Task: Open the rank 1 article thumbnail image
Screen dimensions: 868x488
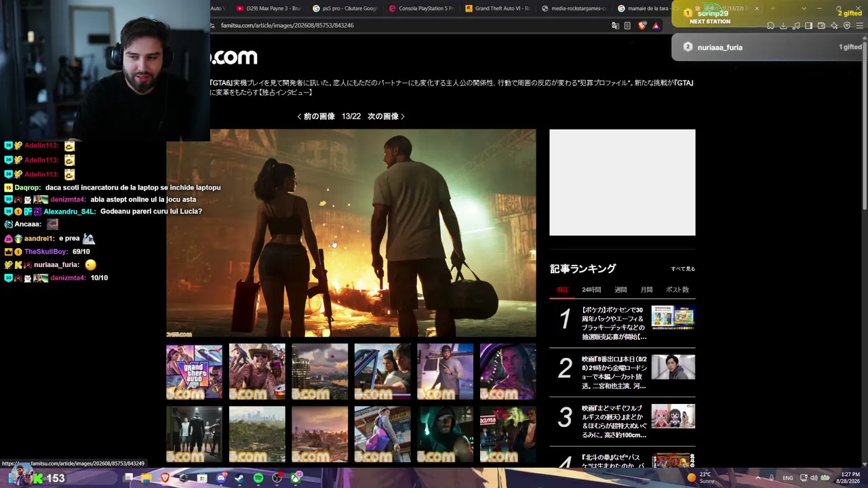Action: pos(673,318)
